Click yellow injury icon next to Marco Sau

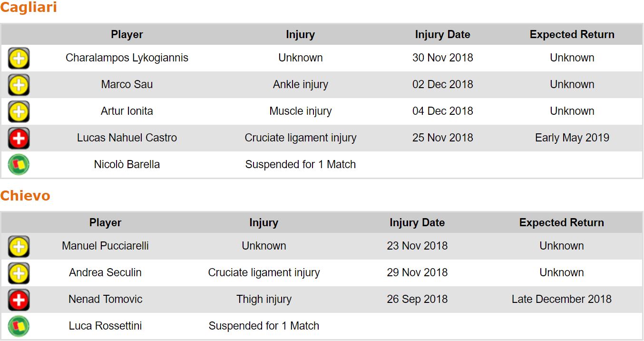click(x=19, y=85)
